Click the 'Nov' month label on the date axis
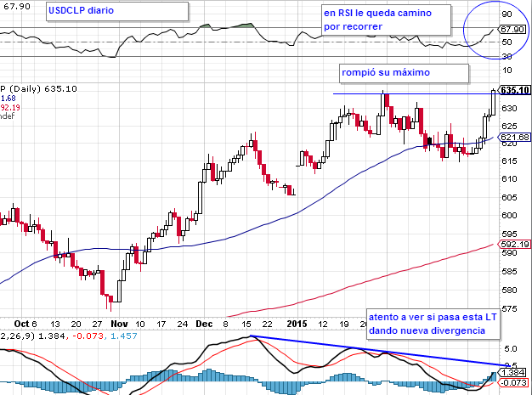Screen dimensions: 532x395 [x=119, y=324]
